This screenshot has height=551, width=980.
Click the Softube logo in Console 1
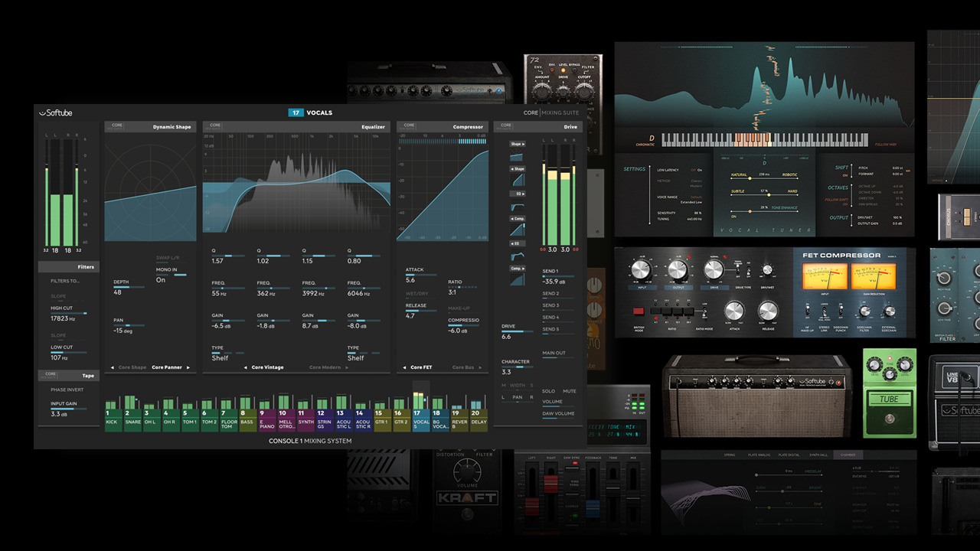pyautogui.click(x=55, y=113)
